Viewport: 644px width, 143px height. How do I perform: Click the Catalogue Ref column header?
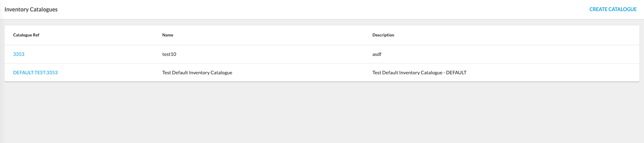[x=26, y=35]
